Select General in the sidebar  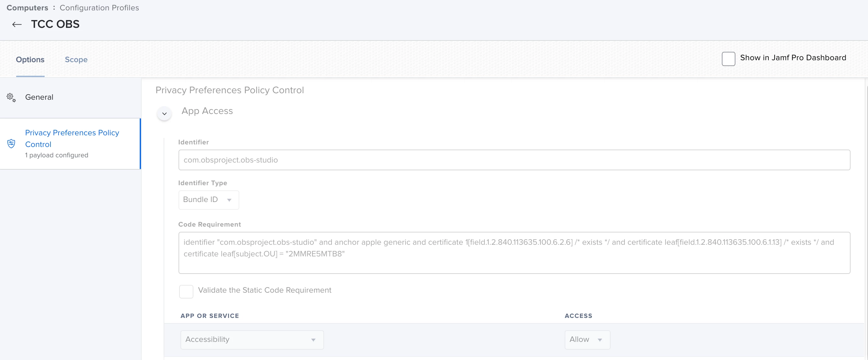coord(39,97)
